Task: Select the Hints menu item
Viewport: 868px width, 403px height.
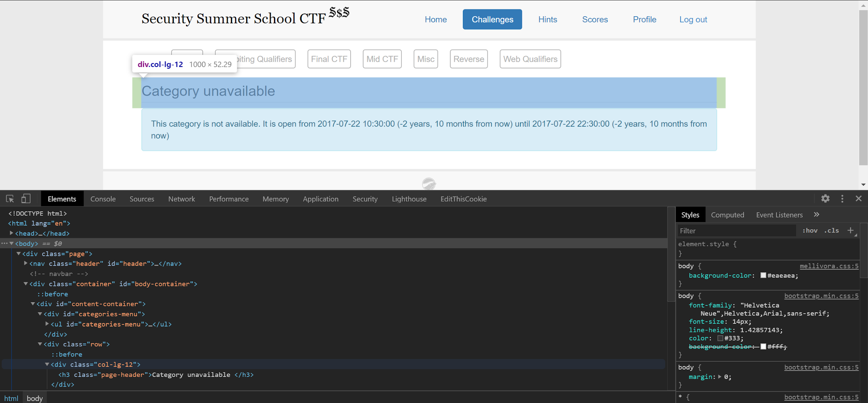Action: [x=548, y=19]
